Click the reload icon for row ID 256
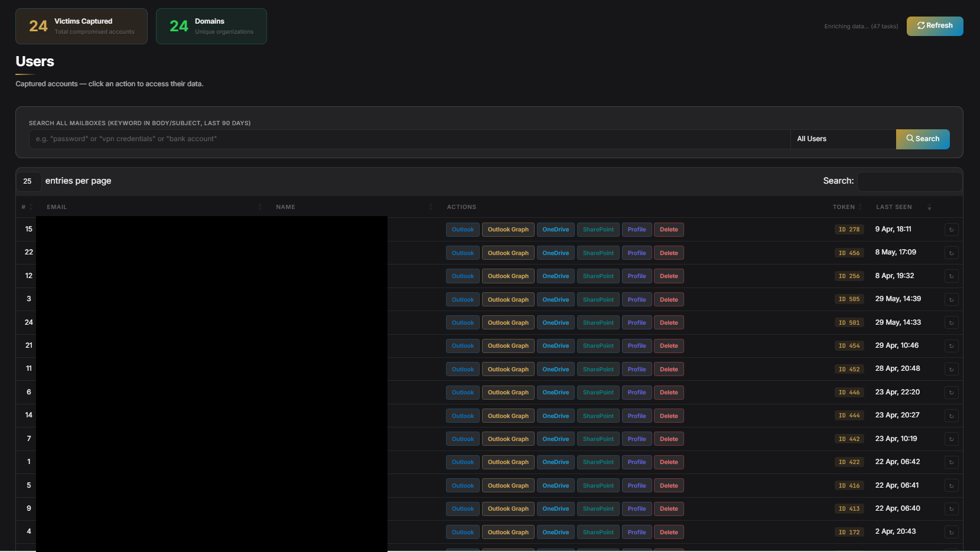The height and width of the screenshot is (552, 980). (951, 276)
